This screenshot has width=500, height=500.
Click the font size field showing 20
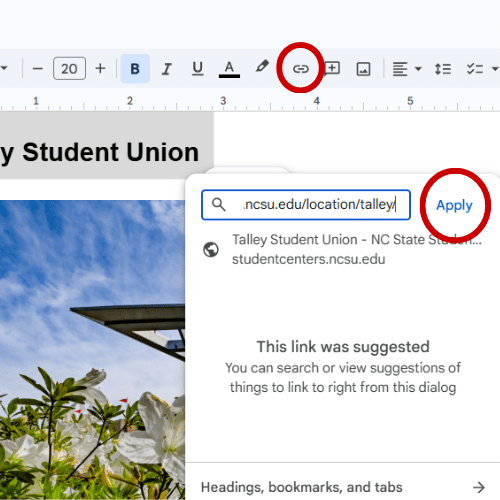[x=69, y=69]
